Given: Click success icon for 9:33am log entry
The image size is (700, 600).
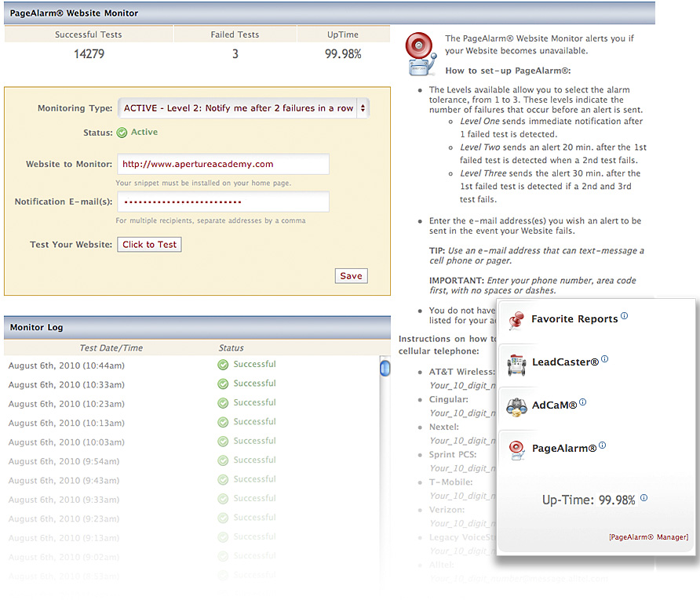Looking at the screenshot, I should (x=223, y=499).
